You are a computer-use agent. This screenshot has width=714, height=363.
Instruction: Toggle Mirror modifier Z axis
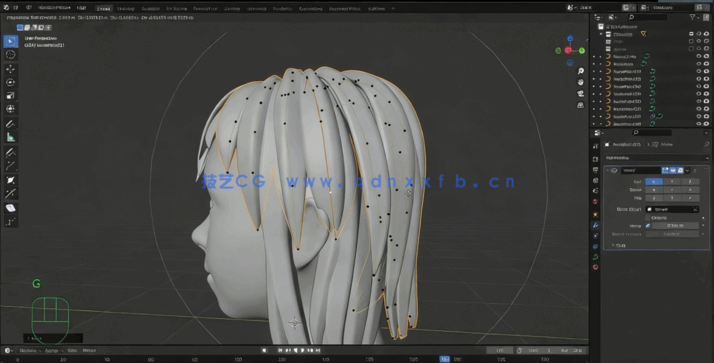point(690,181)
